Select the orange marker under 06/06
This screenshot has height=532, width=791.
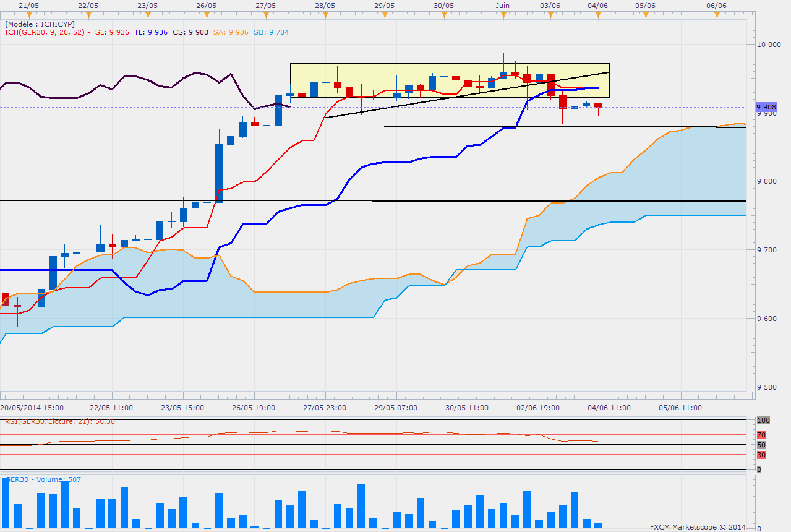coord(717,14)
